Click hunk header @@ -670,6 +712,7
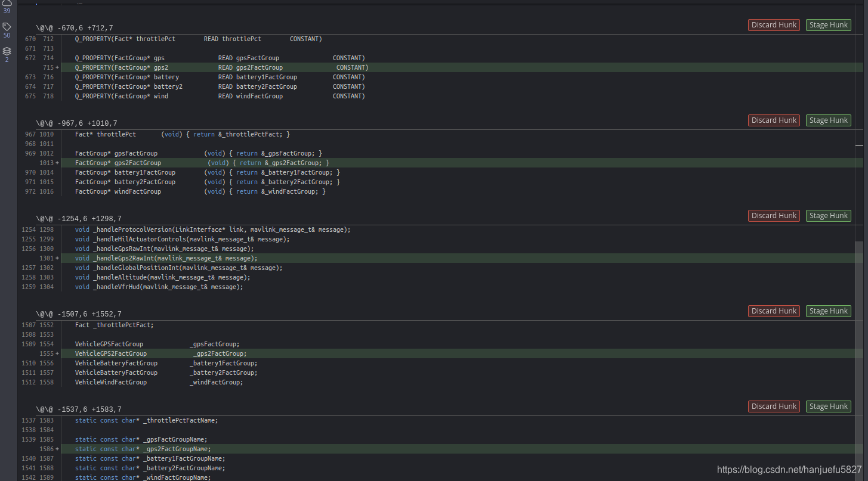This screenshot has height=481, width=868. 74,28
